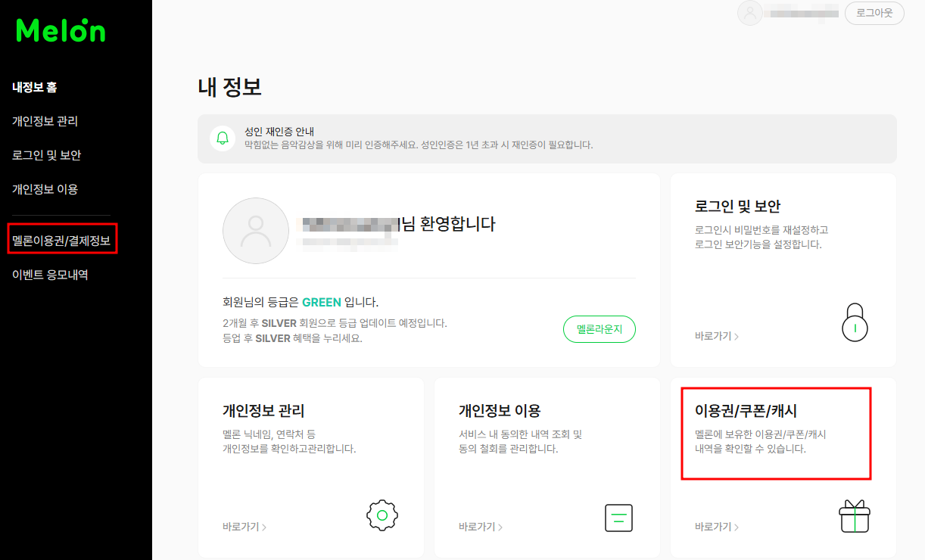Click the 로그인시 비밀번호를 재설정 description

click(x=761, y=237)
